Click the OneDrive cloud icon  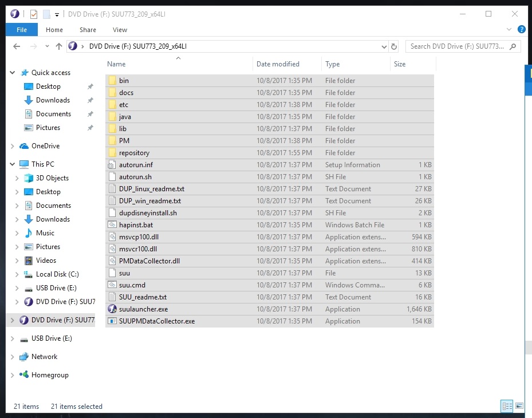coord(23,146)
